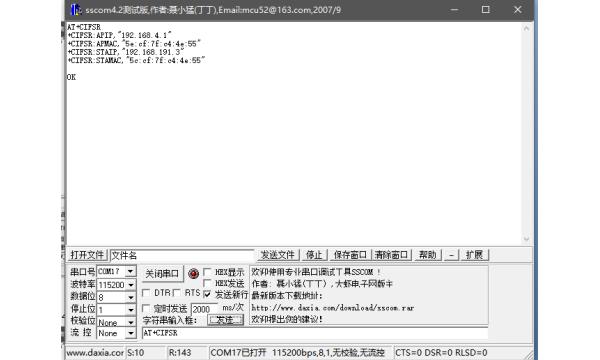
Task: Click the minus collapse button beside 帮助
Action: tap(452, 255)
